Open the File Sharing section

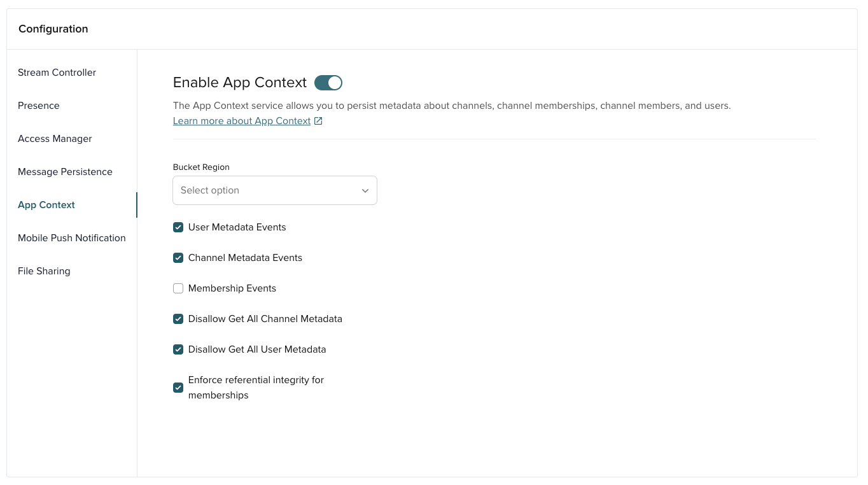pyautogui.click(x=44, y=271)
